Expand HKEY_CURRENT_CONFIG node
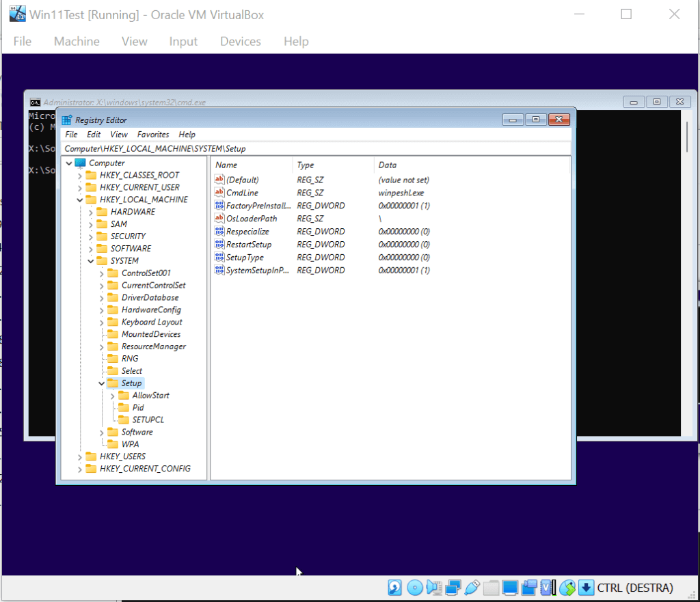 pyautogui.click(x=79, y=469)
